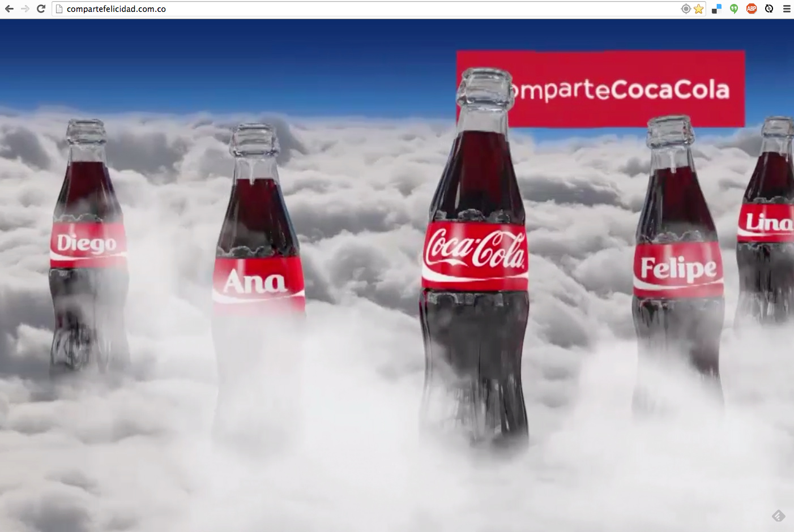794x532 pixels.
Task: Reload the current page
Action: point(41,8)
